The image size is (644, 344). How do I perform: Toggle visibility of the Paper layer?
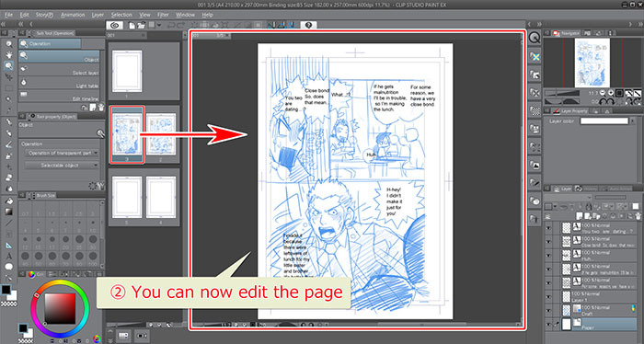click(548, 325)
